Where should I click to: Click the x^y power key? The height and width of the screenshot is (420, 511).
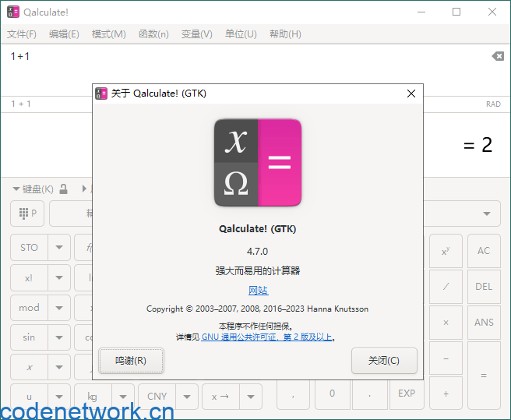coord(446,251)
